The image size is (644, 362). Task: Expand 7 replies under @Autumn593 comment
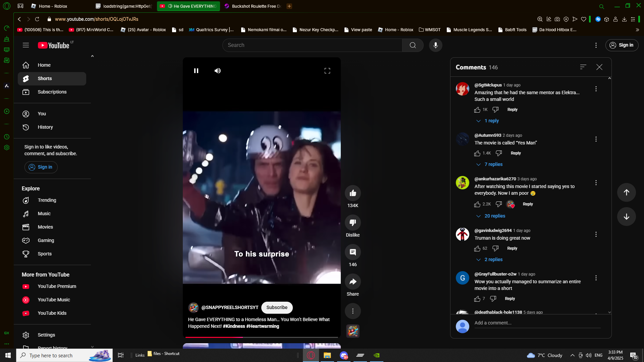490,165
